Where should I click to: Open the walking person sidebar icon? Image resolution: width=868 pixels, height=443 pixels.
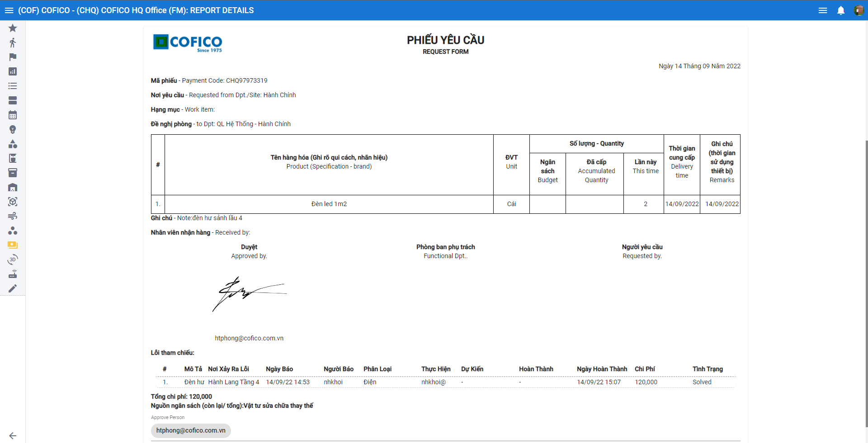coord(13,42)
